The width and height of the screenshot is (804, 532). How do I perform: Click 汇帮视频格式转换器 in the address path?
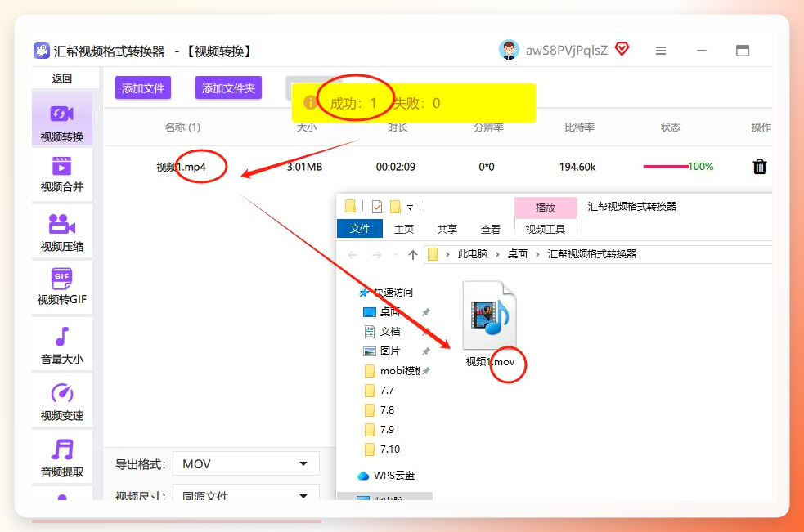[x=591, y=253]
